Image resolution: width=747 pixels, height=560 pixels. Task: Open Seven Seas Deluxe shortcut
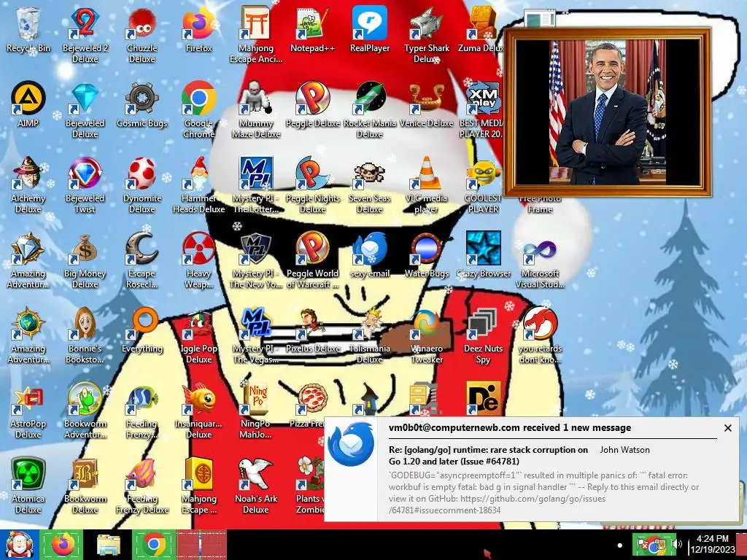(x=370, y=184)
